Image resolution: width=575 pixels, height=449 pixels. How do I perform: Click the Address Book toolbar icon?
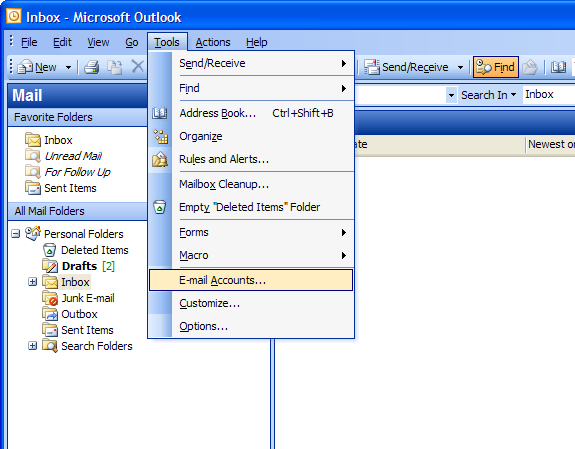pos(558,67)
